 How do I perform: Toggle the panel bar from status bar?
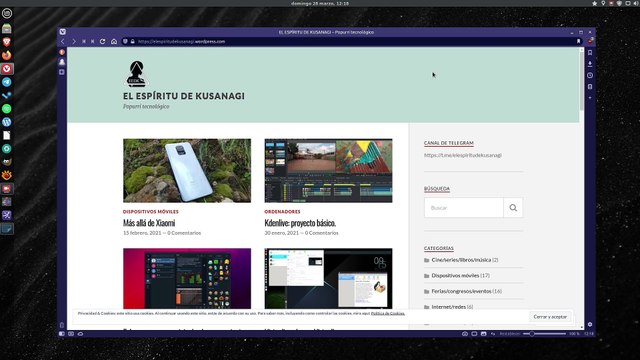[62, 334]
